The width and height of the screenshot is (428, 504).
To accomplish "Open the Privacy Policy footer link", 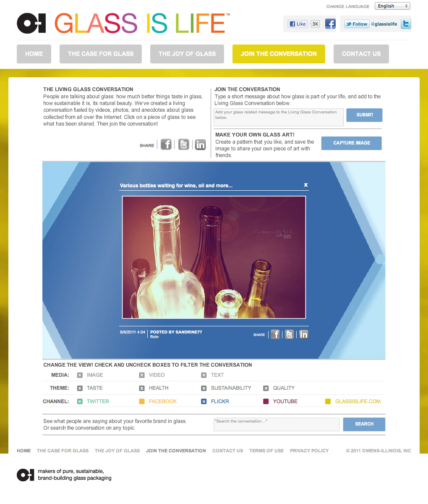I will tap(309, 451).
